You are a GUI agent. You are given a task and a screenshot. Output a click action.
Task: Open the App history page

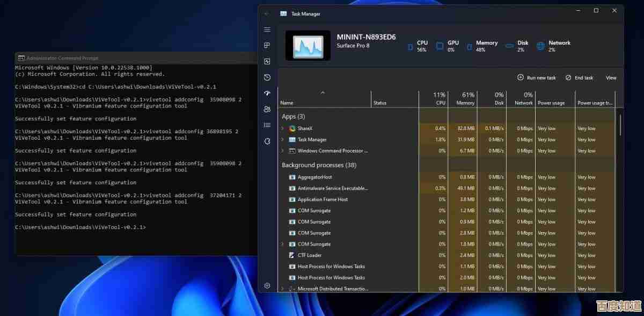click(267, 77)
